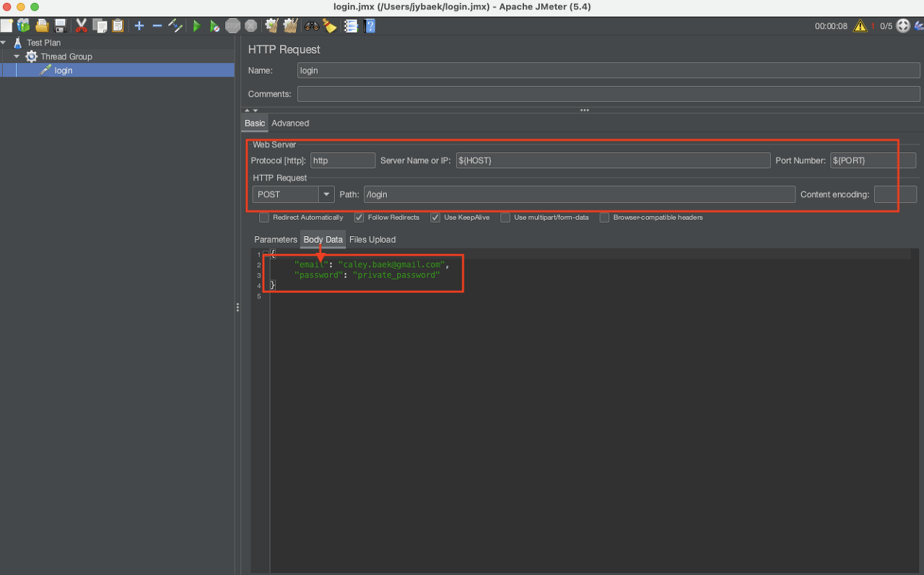Click the Content encoding field
Viewport: 924px width, 575px height.
[895, 194]
